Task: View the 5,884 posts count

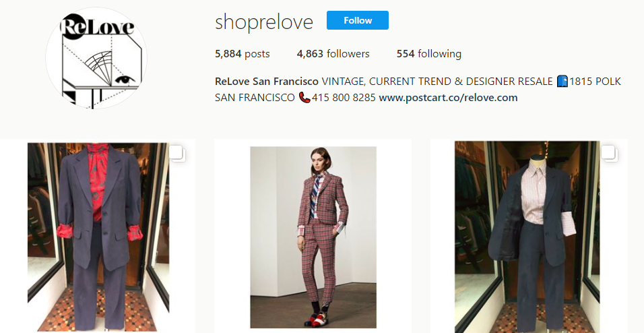Action: tap(243, 54)
